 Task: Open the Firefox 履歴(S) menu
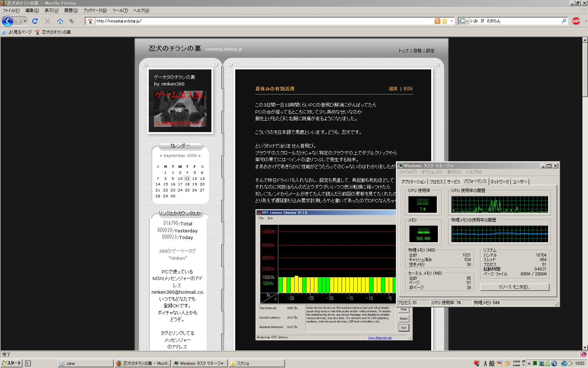tap(71, 11)
